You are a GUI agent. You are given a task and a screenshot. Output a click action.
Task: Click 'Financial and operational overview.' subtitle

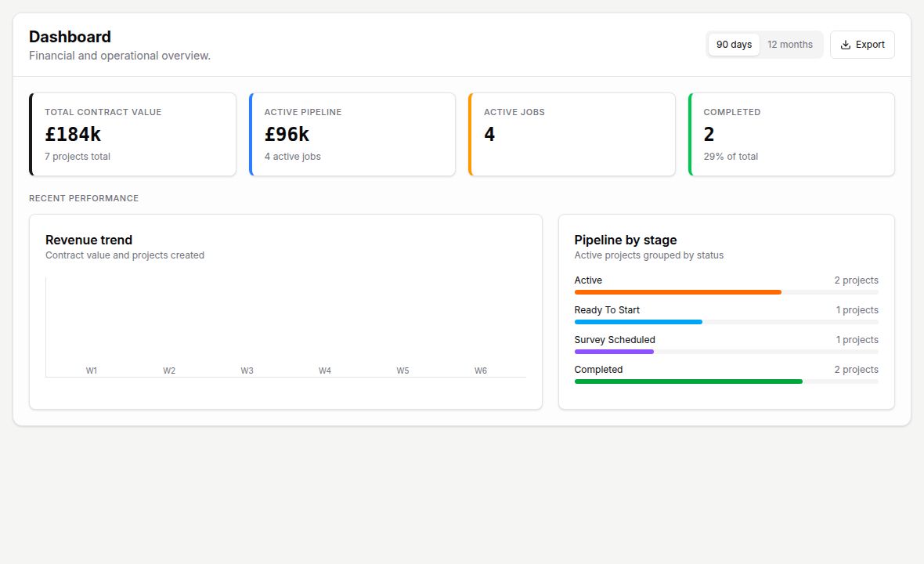120,56
